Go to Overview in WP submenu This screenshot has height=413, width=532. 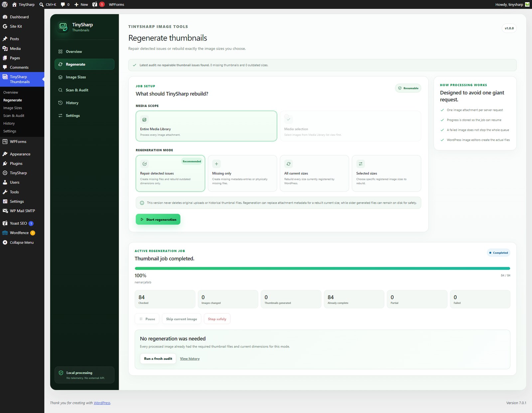coord(11,92)
